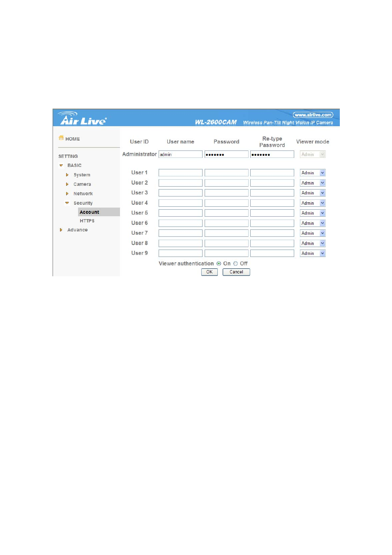
Task: Turn Viewer authentication On
Action: (219, 264)
